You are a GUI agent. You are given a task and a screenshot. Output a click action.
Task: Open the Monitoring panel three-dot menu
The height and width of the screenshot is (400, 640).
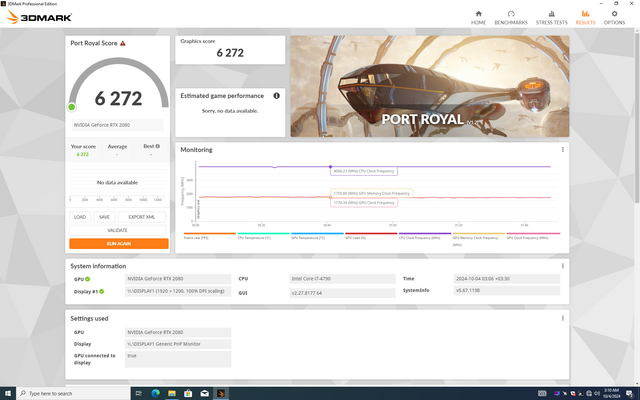tap(562, 150)
